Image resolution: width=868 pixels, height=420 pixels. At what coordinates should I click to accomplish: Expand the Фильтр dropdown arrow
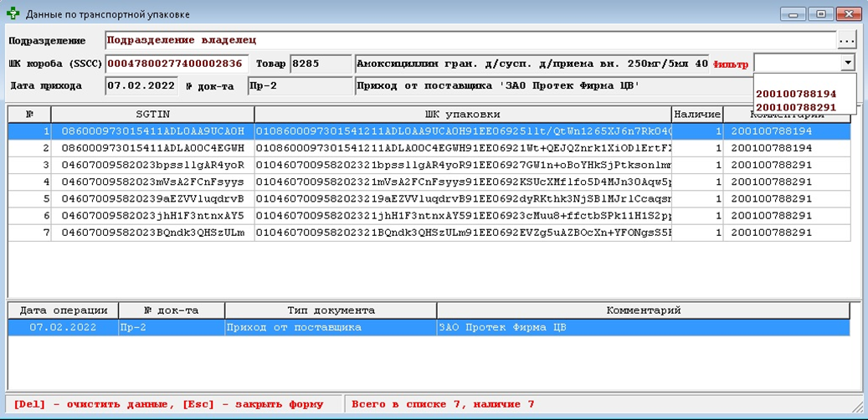(848, 63)
